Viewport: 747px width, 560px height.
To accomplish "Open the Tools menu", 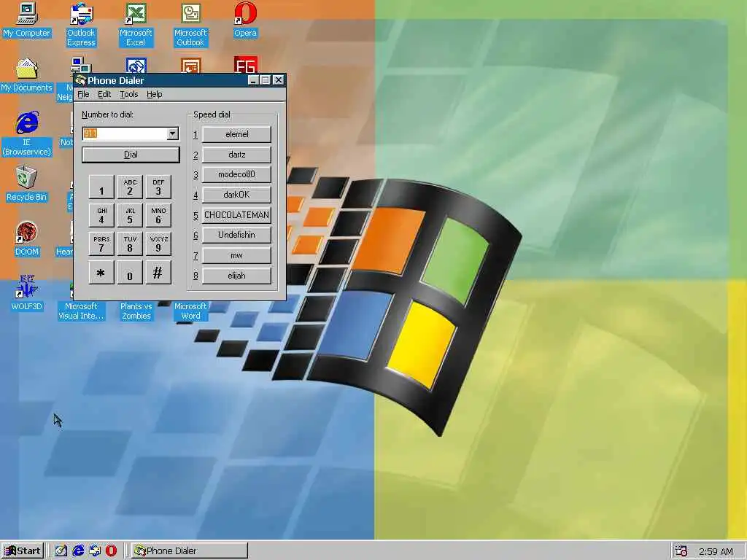I will tap(128, 94).
